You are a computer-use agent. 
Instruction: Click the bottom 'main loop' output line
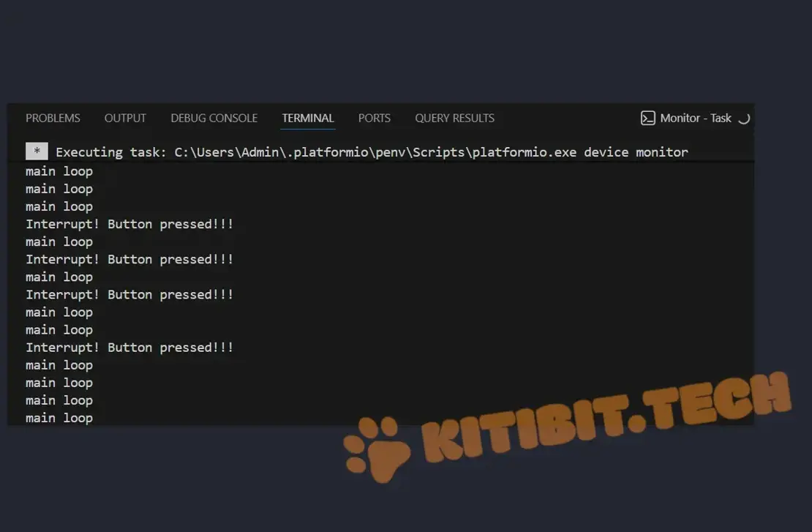point(59,418)
